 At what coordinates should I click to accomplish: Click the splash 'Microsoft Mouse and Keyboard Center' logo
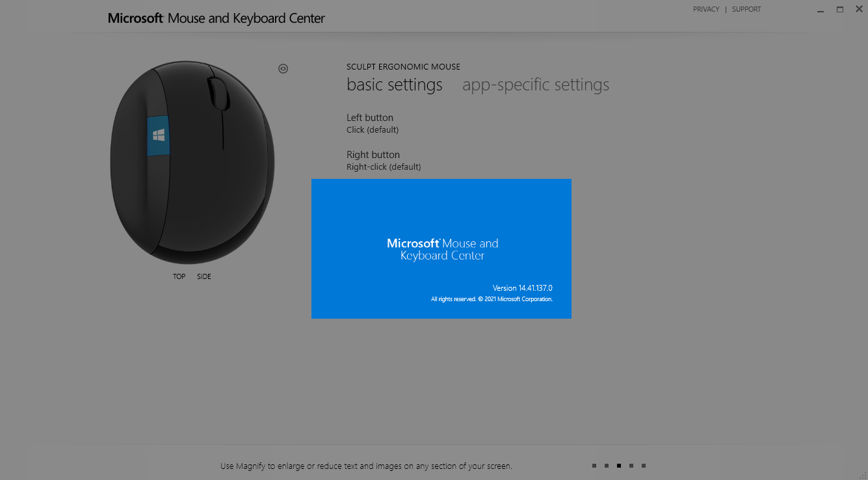click(443, 249)
